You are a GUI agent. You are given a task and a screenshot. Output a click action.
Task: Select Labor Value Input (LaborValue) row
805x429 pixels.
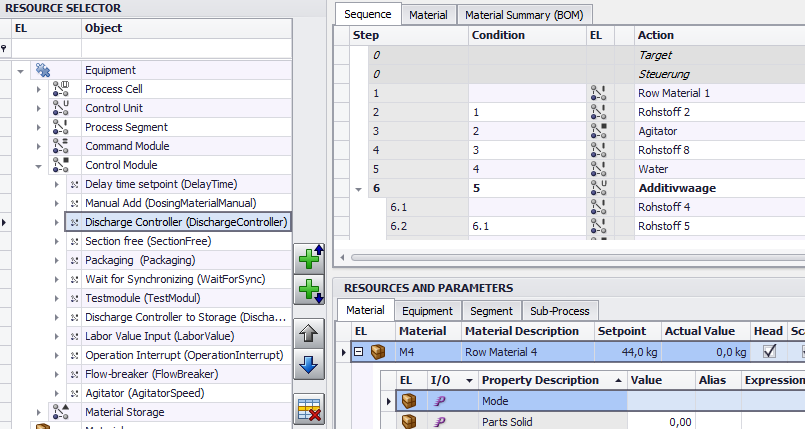[x=178, y=336]
